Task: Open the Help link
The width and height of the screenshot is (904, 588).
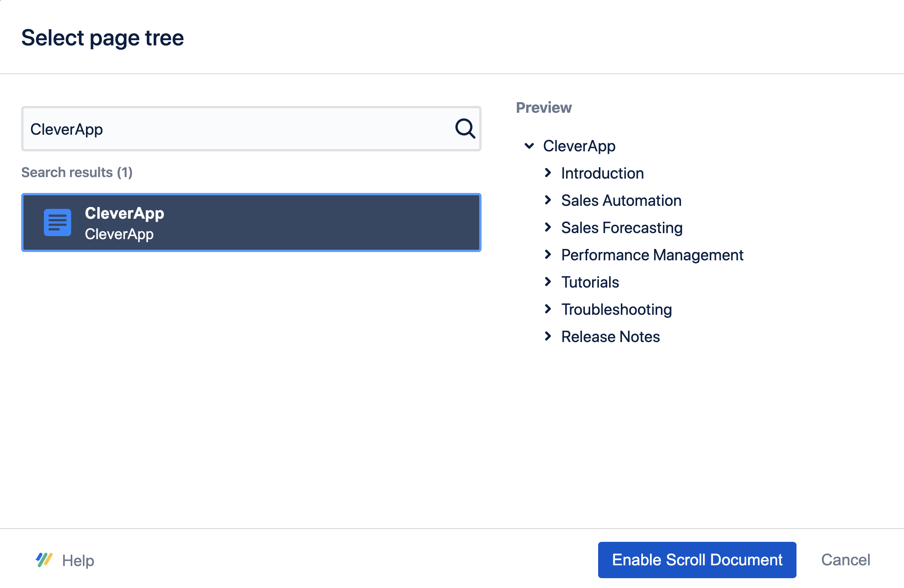Action: click(x=78, y=560)
